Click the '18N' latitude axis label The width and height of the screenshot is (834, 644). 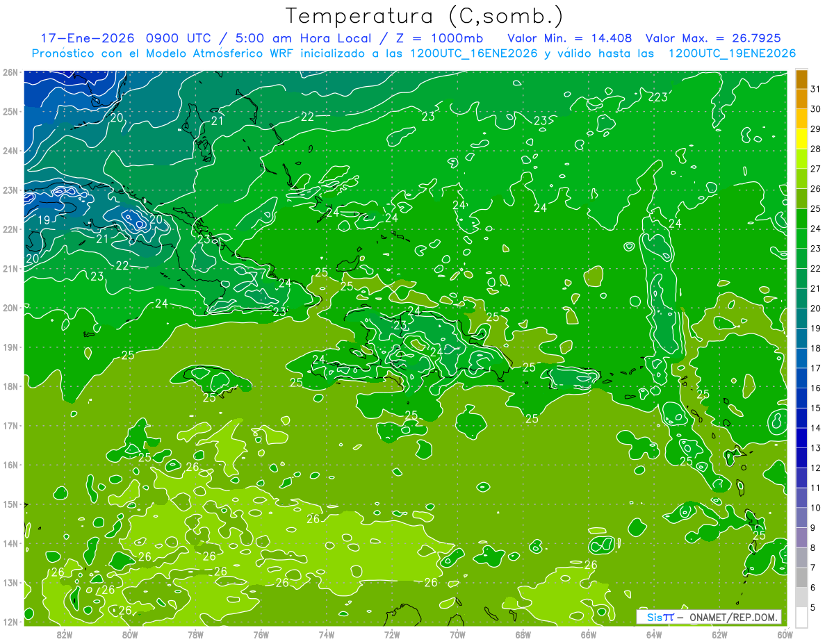pos(10,386)
